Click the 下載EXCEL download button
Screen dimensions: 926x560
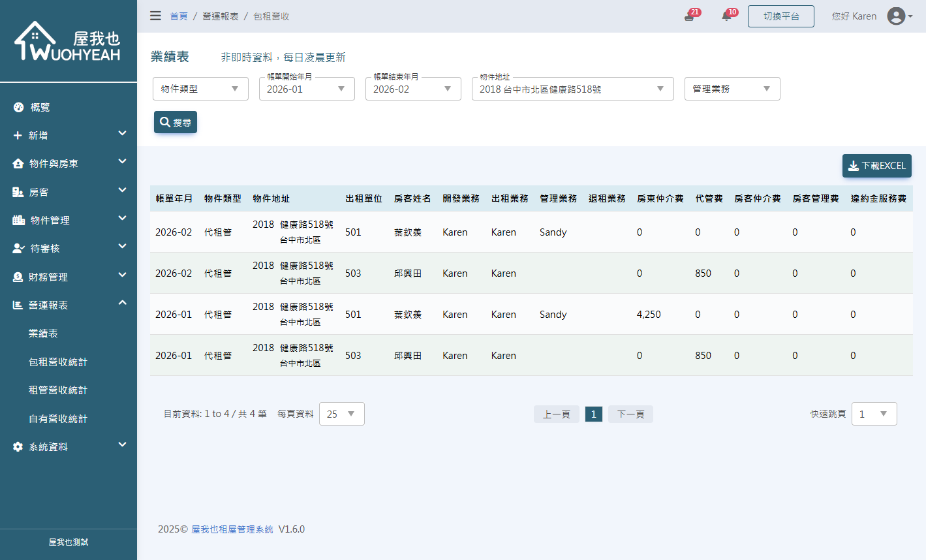(x=876, y=166)
